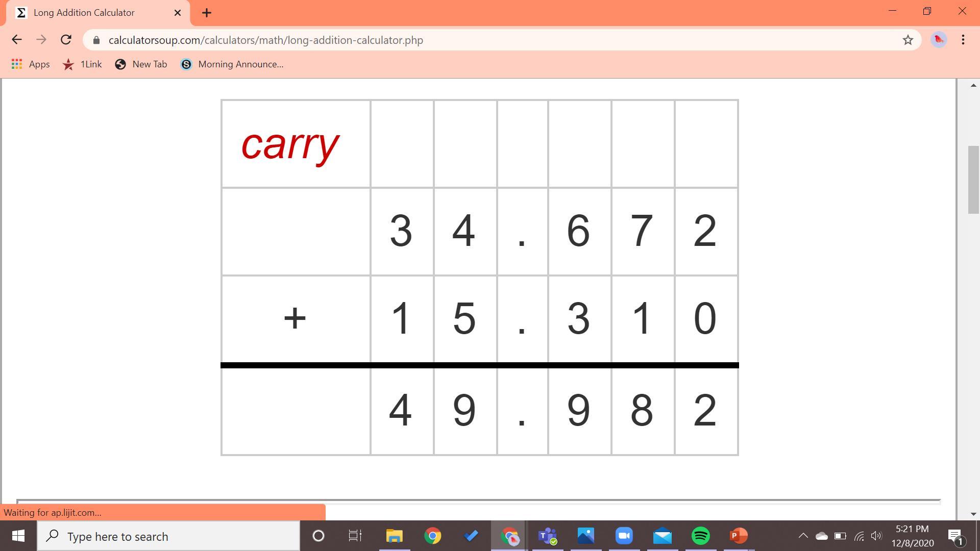Image resolution: width=980 pixels, height=551 pixels.
Task: Close the Long Addition Calculator tab
Action: [178, 13]
